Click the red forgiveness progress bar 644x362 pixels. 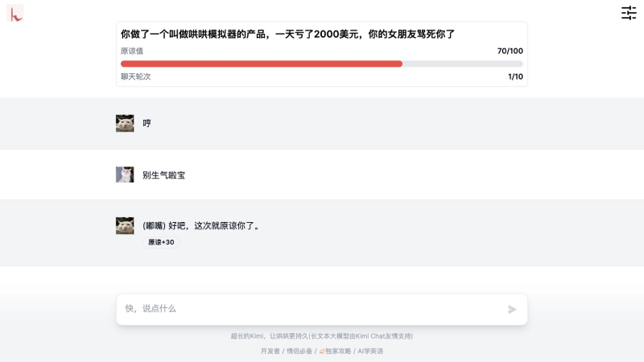[x=262, y=64]
